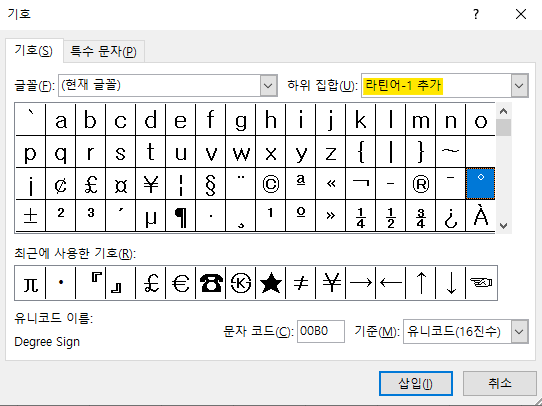542x406 pixels.
Task: Choose the not sign ¬ symbol
Action: (x=361, y=183)
